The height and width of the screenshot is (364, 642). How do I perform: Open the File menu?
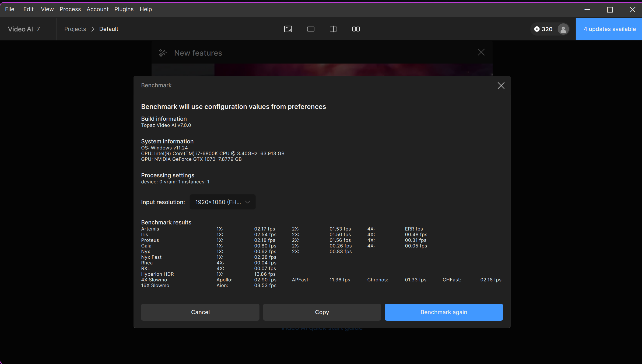click(x=10, y=9)
